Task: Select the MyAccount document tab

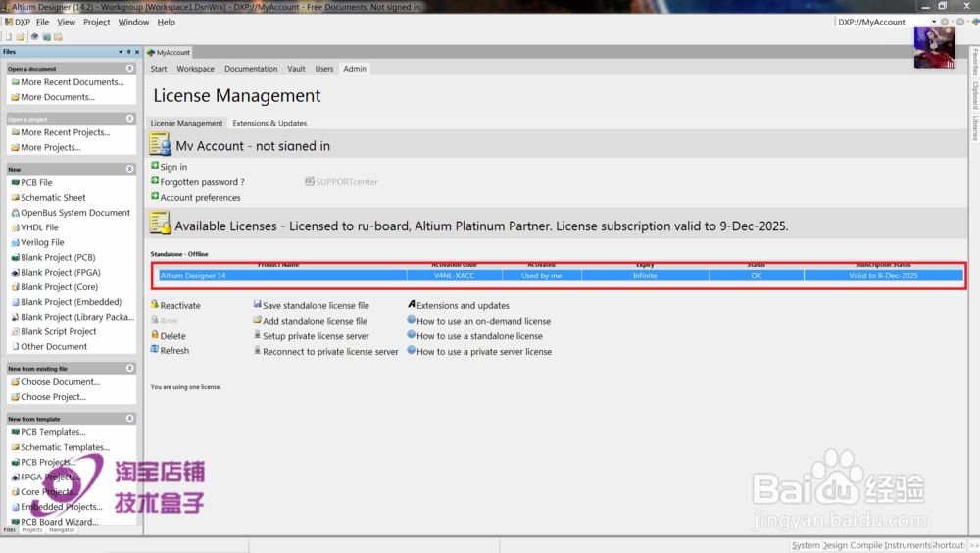Action: (169, 53)
